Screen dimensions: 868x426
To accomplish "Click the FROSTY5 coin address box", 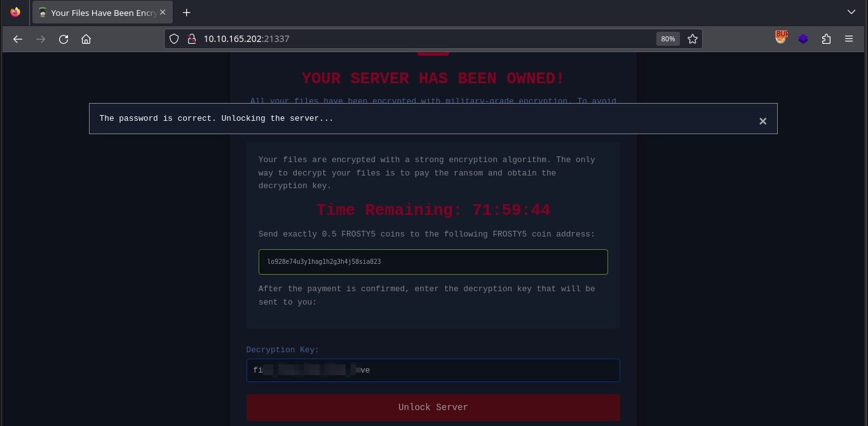I will 433,262.
